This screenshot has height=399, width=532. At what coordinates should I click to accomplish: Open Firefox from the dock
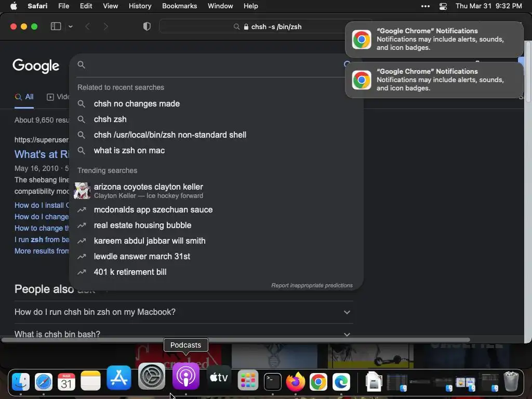click(x=296, y=382)
